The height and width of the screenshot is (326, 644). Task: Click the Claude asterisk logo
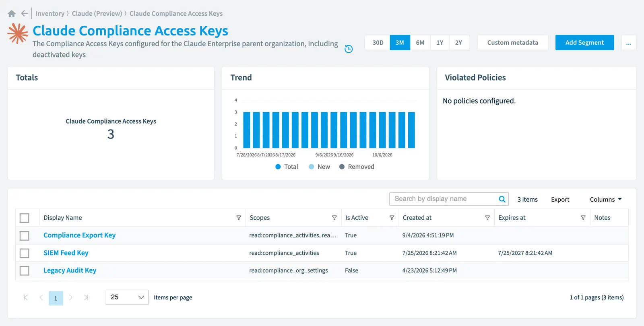[x=18, y=33]
